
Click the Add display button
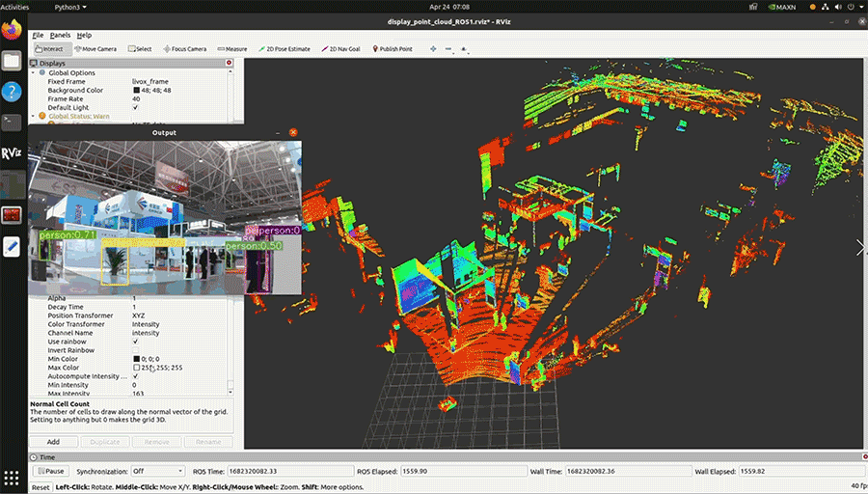click(53, 442)
